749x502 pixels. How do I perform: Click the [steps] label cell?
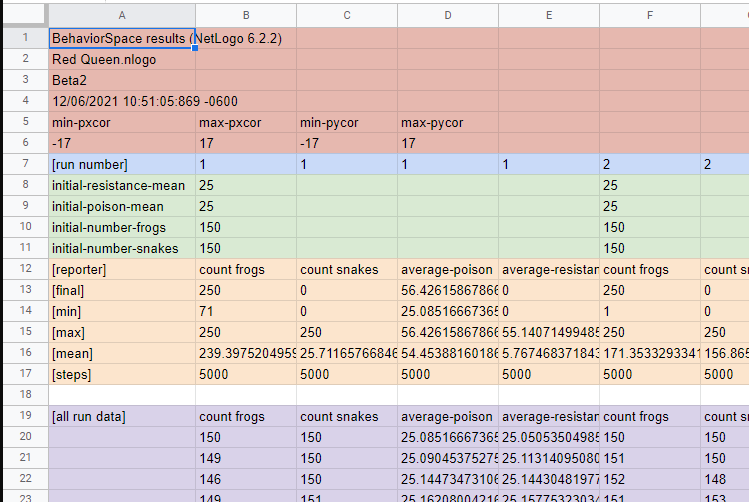pos(121,374)
